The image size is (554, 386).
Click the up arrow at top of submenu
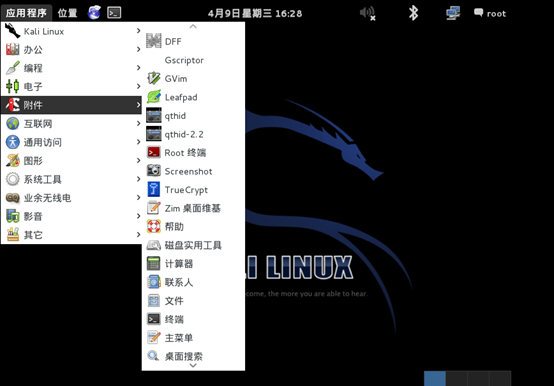click(x=193, y=26)
